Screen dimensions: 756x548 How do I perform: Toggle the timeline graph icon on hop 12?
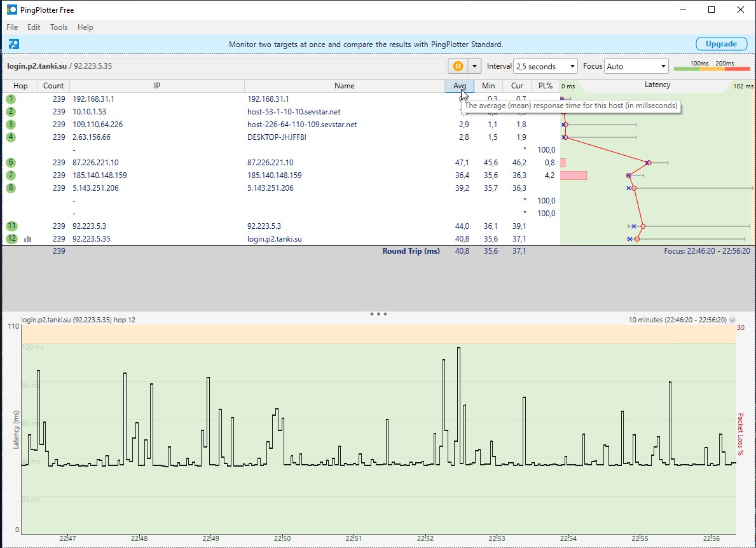tap(28, 240)
